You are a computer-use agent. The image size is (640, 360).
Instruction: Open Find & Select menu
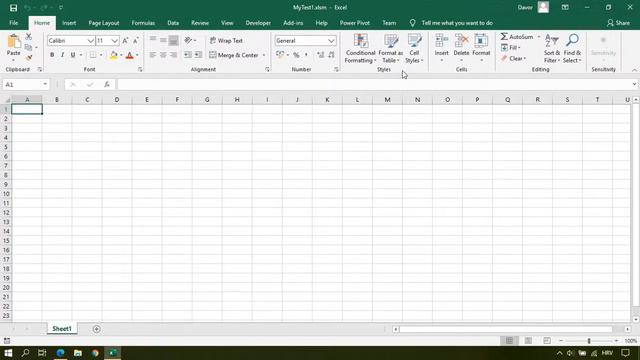572,49
